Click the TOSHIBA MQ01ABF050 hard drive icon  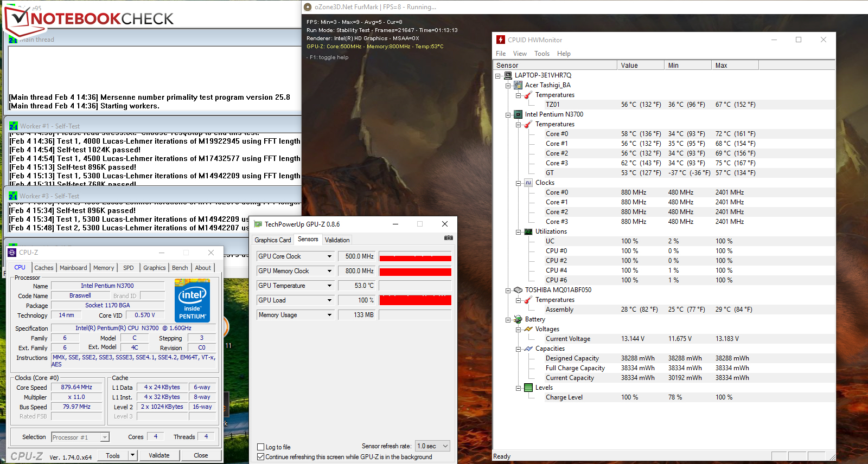coord(518,290)
